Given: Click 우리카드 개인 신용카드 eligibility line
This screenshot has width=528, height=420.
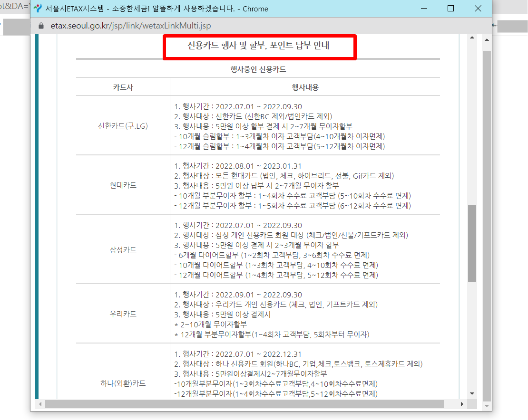Looking at the screenshot, I should pyautogui.click(x=276, y=305).
